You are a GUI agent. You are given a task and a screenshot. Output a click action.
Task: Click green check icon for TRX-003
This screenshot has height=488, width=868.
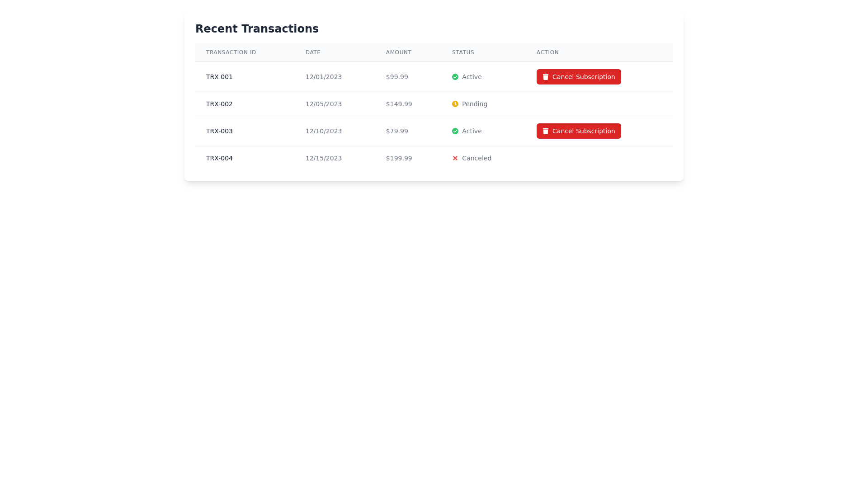pyautogui.click(x=455, y=131)
